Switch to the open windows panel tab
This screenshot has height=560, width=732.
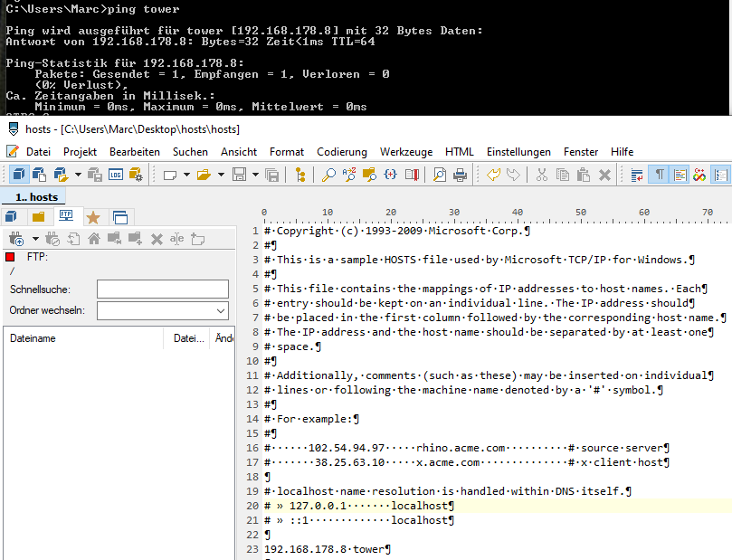click(x=120, y=217)
